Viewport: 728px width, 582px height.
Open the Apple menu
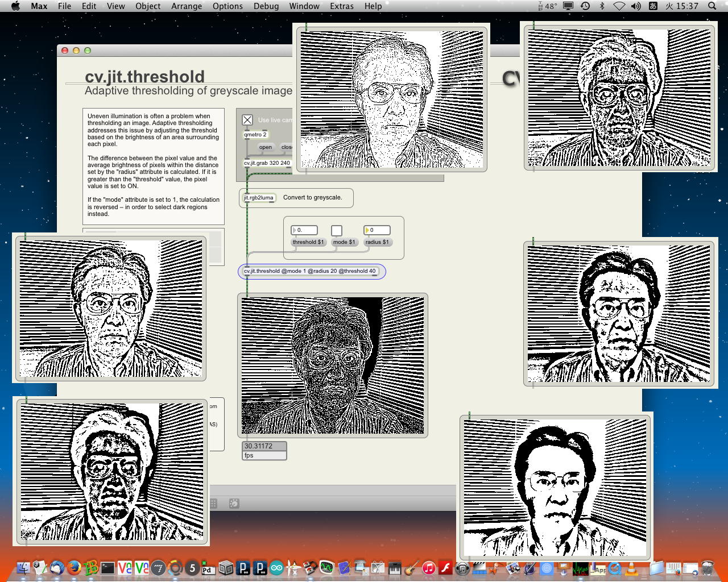[16, 6]
